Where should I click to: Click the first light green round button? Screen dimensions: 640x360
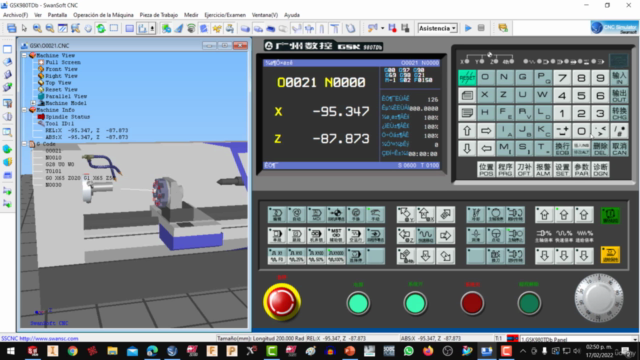coord(358,303)
